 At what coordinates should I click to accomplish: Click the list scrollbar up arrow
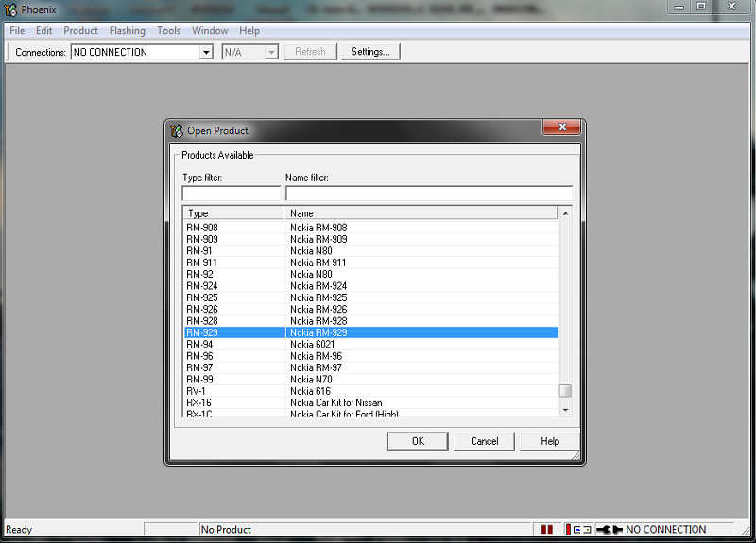[565, 213]
